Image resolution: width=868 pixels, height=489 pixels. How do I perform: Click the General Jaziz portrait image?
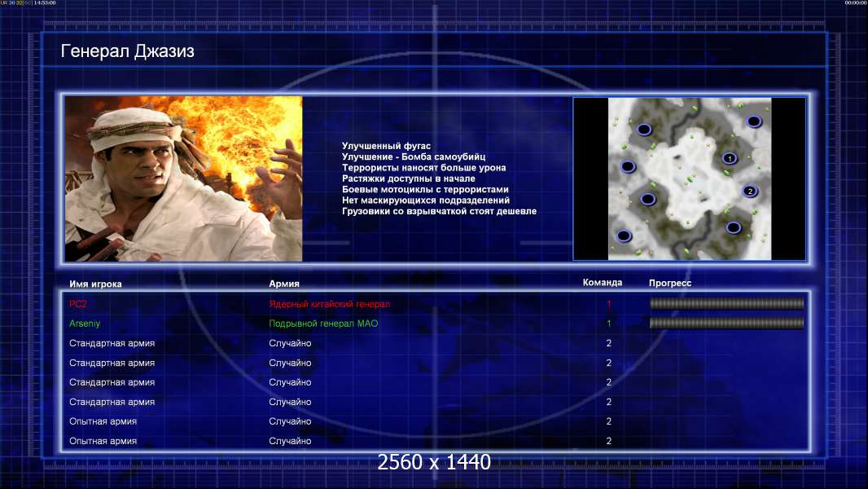click(x=184, y=178)
